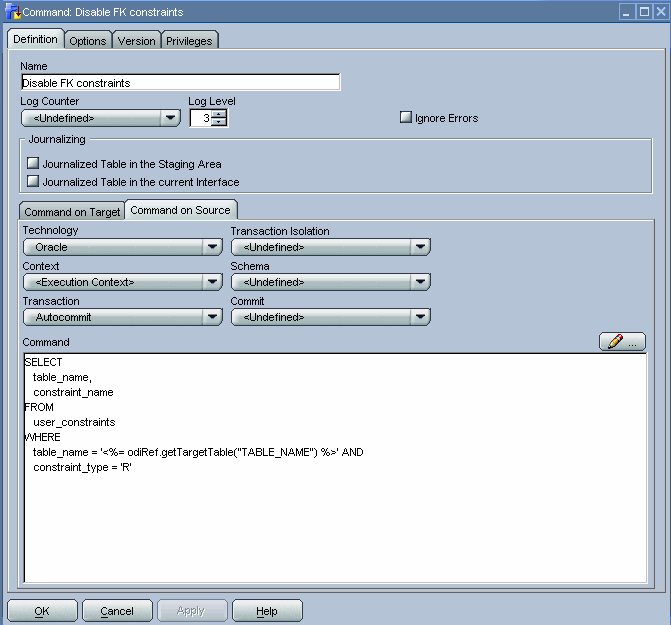Click the Apply button

pyautogui.click(x=192, y=610)
